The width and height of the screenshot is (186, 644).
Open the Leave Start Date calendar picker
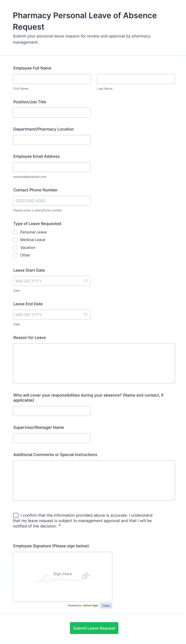point(86,281)
